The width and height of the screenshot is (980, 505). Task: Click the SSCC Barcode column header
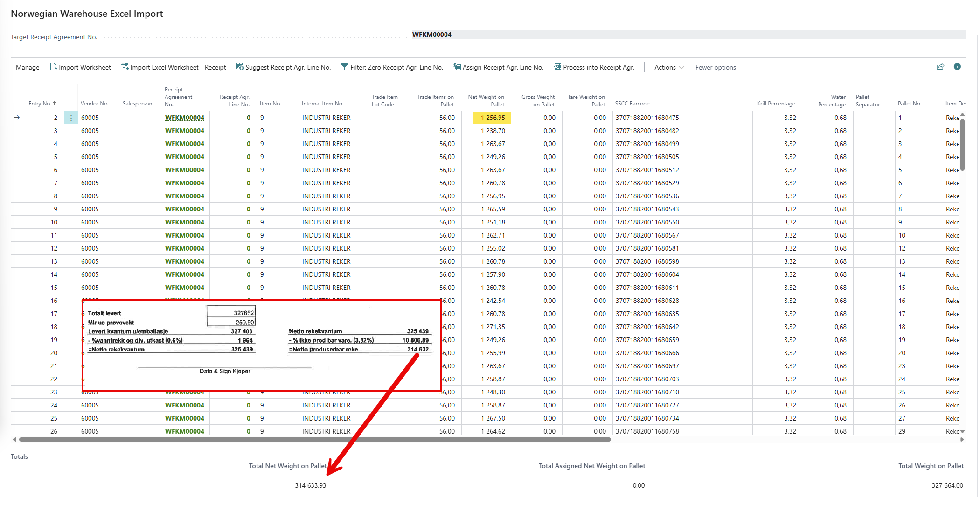[x=632, y=104]
